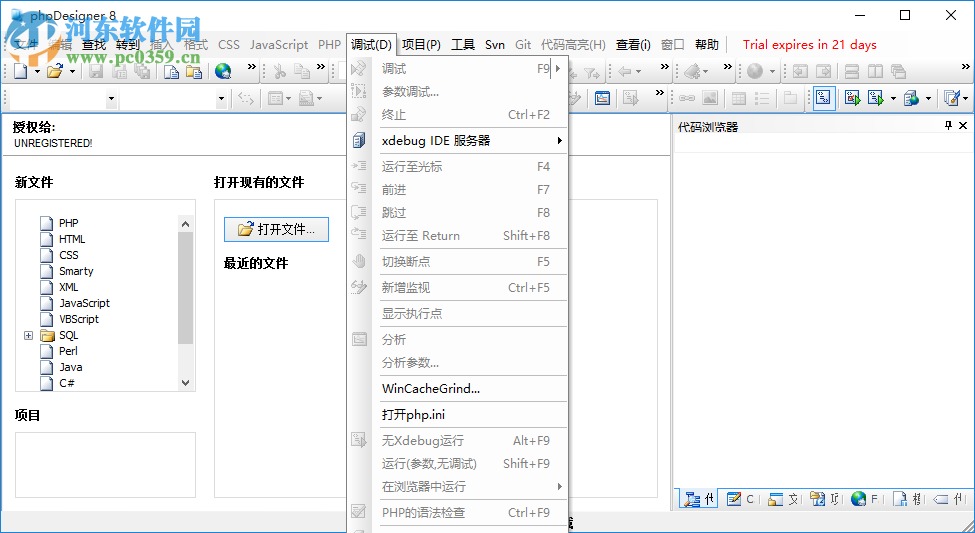Click the Open folder toolbar icon
This screenshot has height=533, width=975.
click(x=55, y=72)
